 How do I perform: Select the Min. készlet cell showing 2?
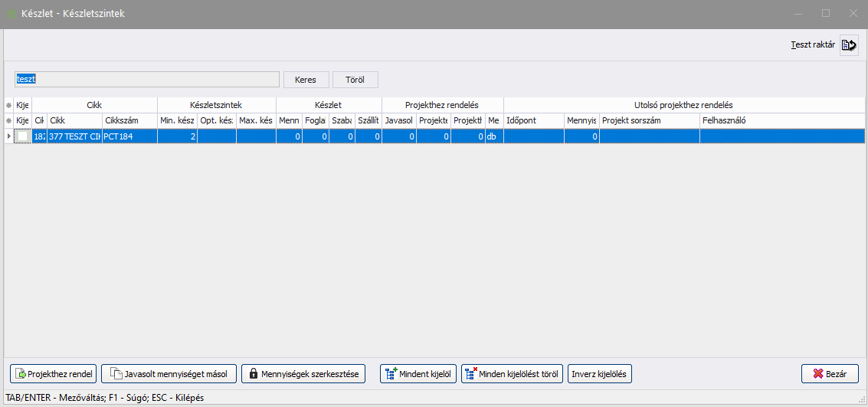pos(176,136)
